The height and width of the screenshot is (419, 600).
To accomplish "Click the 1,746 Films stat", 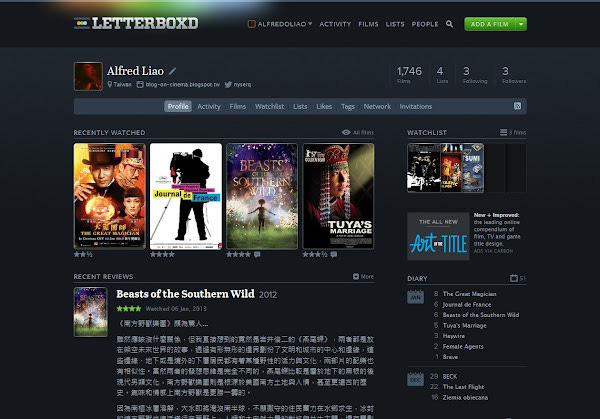I will click(409, 75).
